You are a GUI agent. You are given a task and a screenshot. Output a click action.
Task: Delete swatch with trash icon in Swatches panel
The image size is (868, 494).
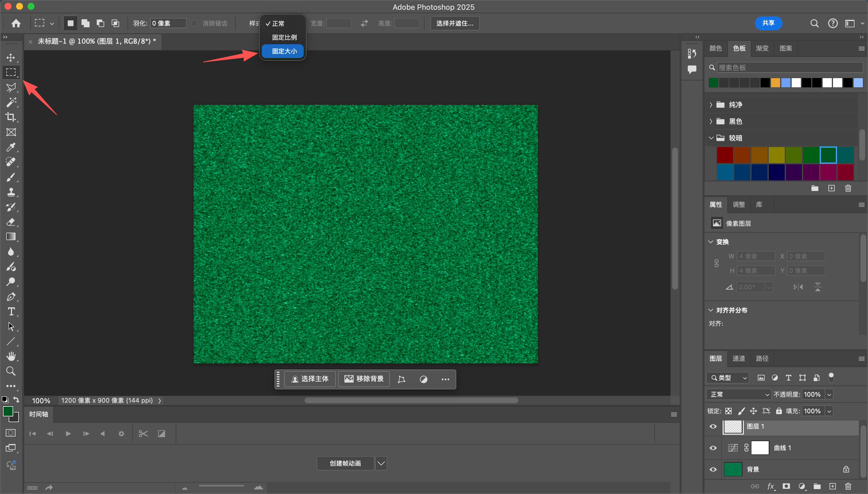coord(848,188)
